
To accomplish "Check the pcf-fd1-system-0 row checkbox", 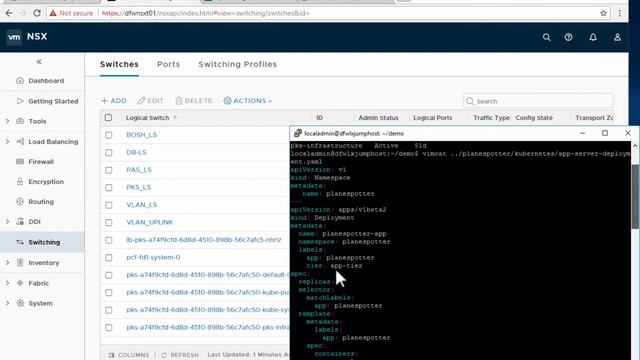I will click(x=109, y=258).
